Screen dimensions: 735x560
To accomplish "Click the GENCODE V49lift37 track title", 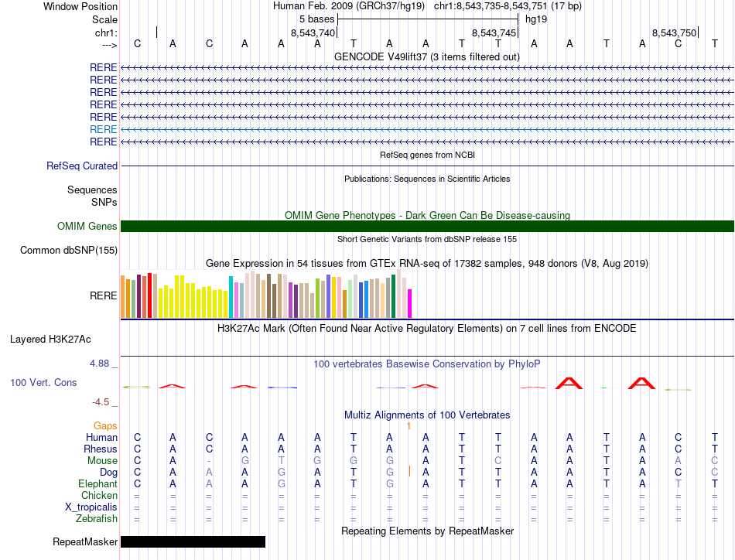I will (427, 56).
